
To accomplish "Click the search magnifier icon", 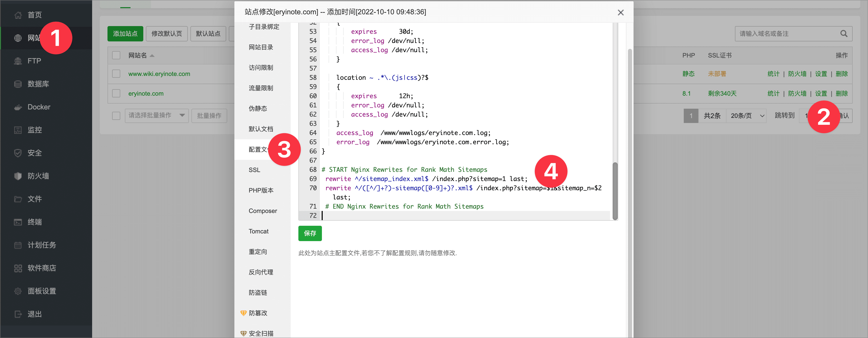I will (843, 34).
